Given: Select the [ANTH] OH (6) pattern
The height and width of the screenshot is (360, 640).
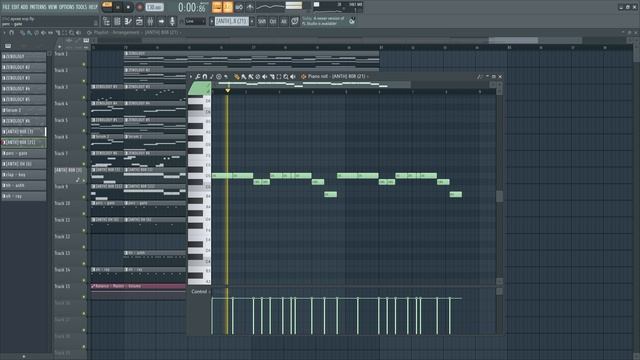Looking at the screenshot, I should (23, 164).
